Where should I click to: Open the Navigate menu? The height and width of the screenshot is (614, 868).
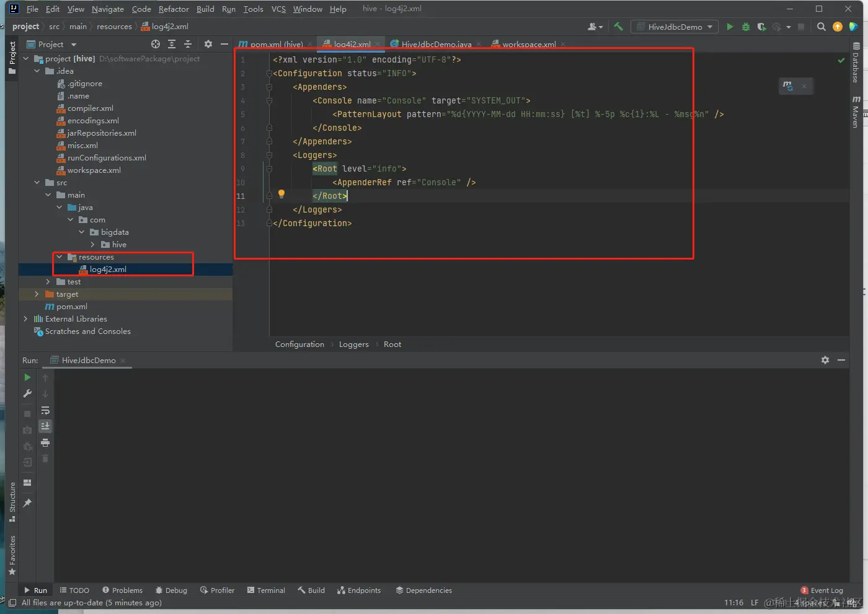(x=108, y=9)
